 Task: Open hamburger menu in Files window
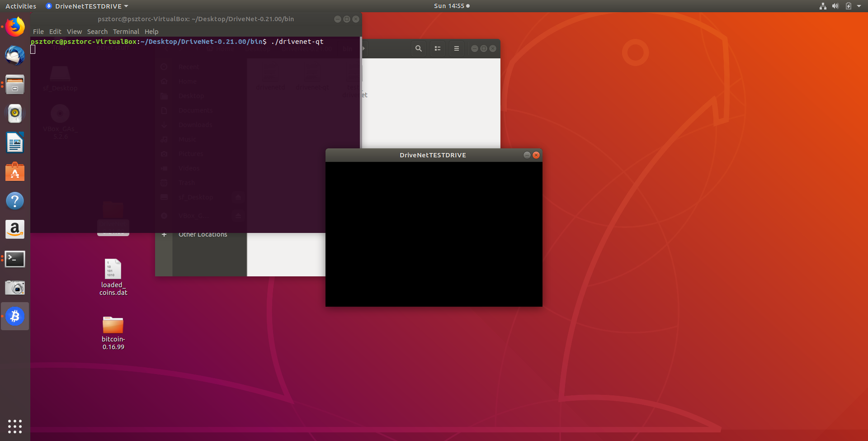[457, 48]
